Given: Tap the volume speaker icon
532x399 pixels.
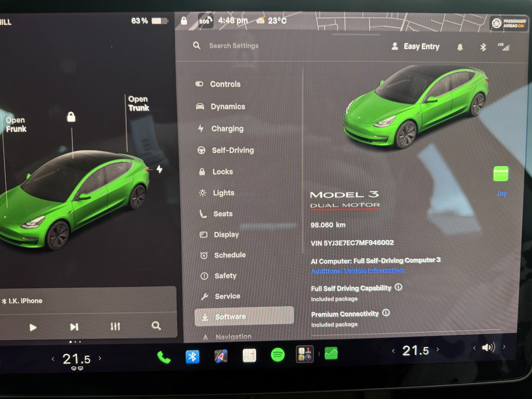Looking at the screenshot, I should coord(488,347).
